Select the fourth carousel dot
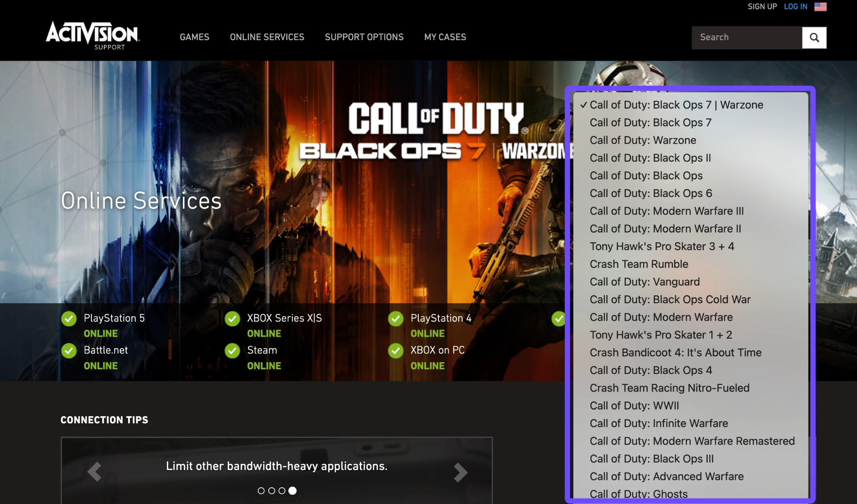Viewport: 857px width, 504px height. point(293,491)
